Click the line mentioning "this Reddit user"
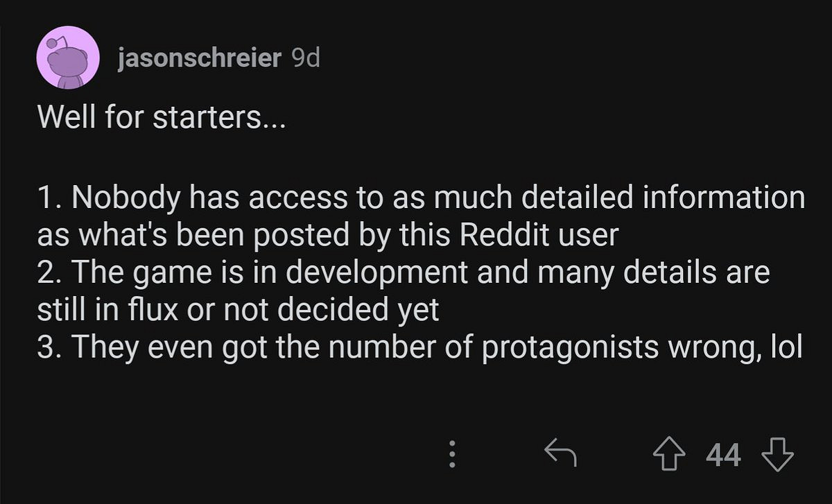This screenshot has height=504, width=832. point(327,236)
